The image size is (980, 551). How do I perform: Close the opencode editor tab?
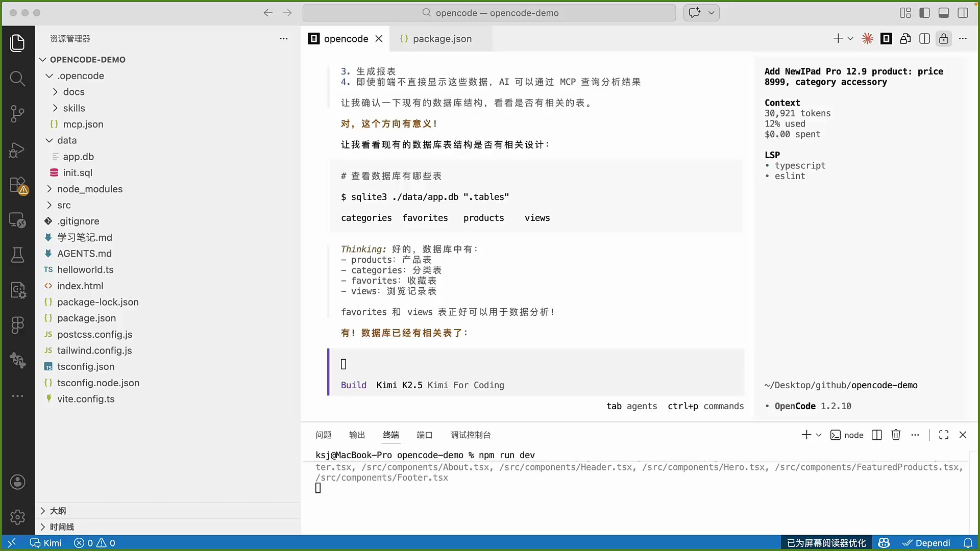click(x=379, y=39)
